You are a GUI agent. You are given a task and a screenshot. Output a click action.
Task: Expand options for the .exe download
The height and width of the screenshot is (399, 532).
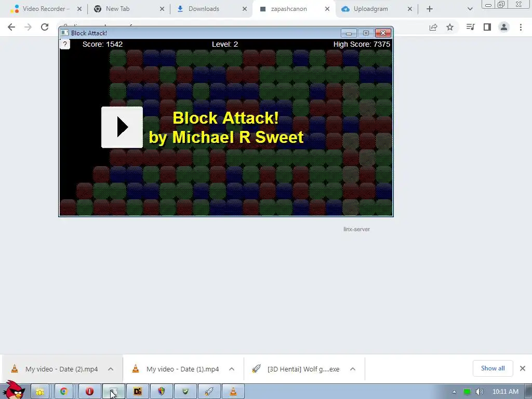click(x=353, y=369)
